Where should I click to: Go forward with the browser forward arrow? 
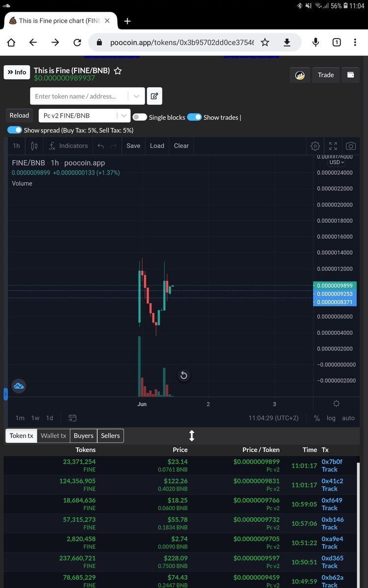pos(55,43)
